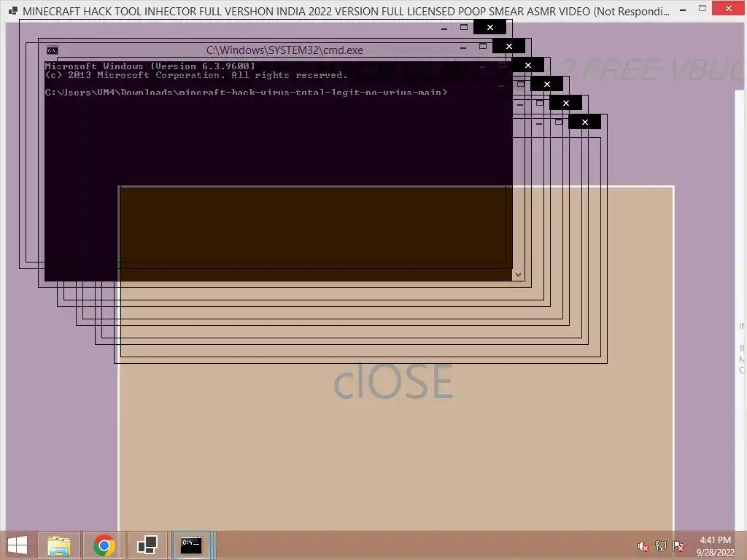Click the faded 'FREE VBUC' background text
This screenshot has width=747, height=560.
(662, 69)
